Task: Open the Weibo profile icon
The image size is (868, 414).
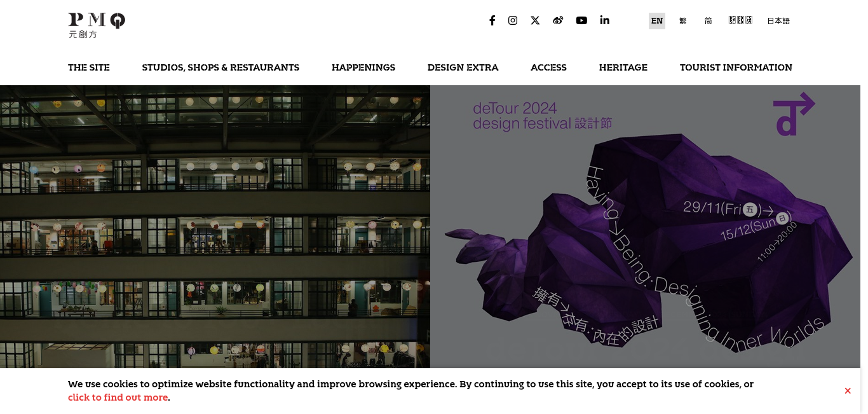Action: click(x=558, y=20)
